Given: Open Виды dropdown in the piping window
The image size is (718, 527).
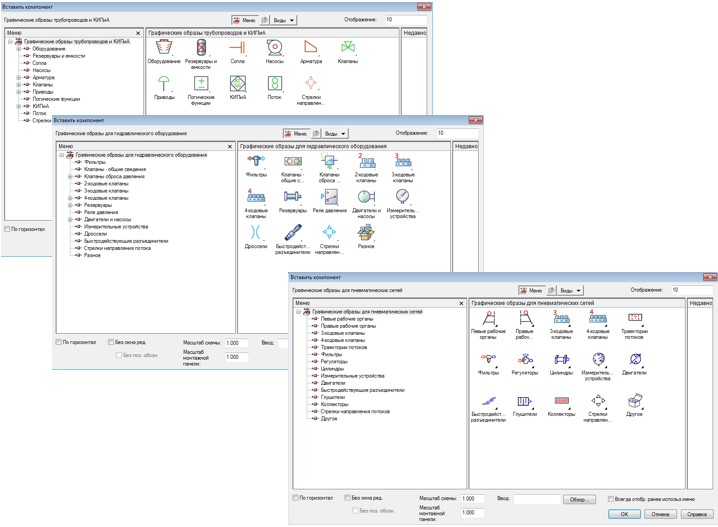Looking at the screenshot, I should tap(284, 20).
